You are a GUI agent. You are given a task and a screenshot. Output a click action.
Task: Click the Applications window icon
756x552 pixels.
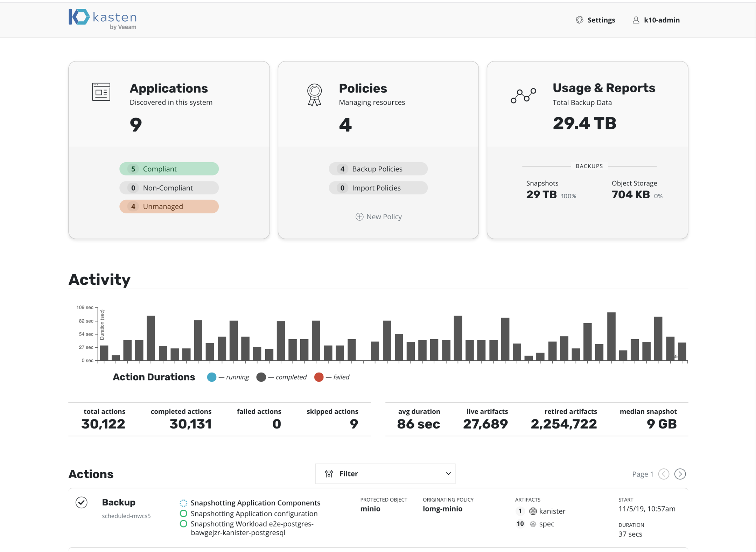[101, 92]
